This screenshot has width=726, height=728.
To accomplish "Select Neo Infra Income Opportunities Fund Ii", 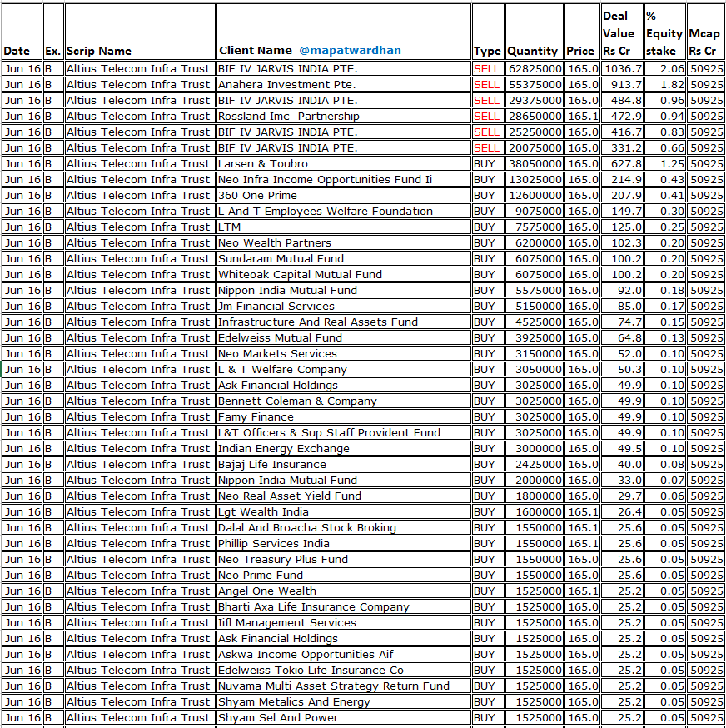I will coord(344,179).
